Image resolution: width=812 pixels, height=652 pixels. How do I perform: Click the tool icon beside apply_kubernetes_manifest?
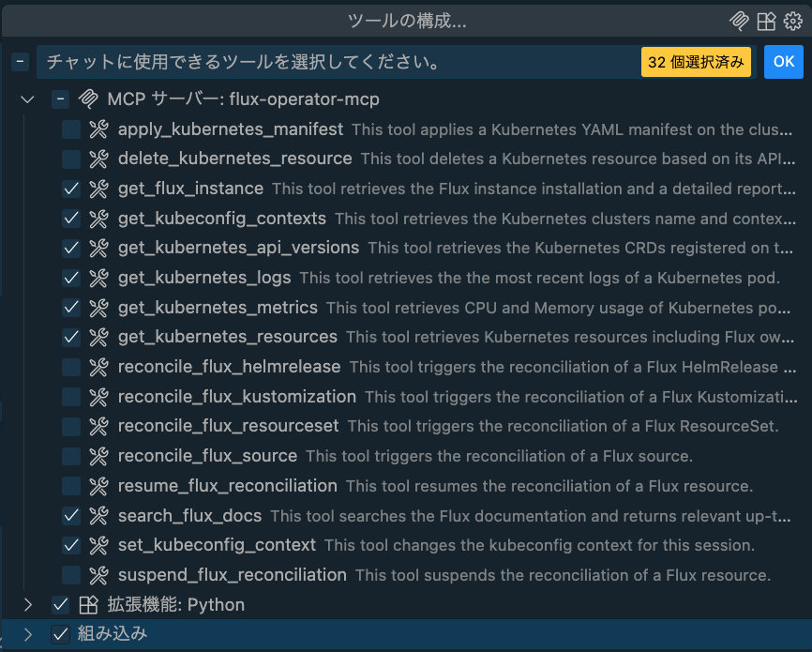pyautogui.click(x=98, y=129)
